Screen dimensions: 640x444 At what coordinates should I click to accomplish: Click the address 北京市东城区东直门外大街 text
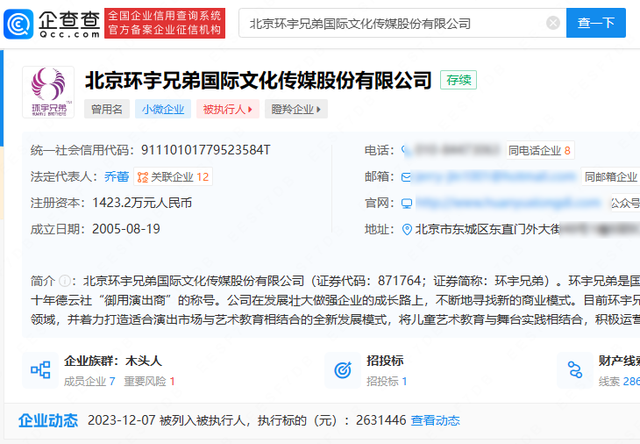tap(488, 229)
